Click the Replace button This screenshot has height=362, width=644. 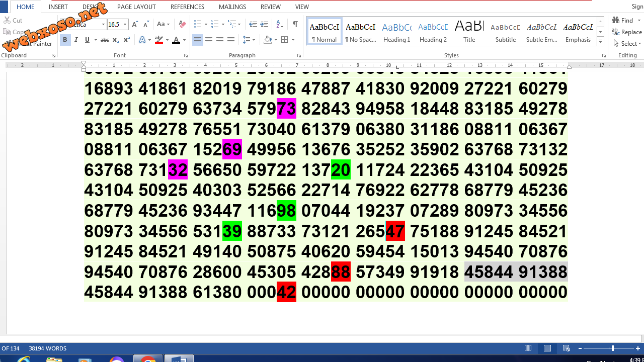pyautogui.click(x=627, y=32)
